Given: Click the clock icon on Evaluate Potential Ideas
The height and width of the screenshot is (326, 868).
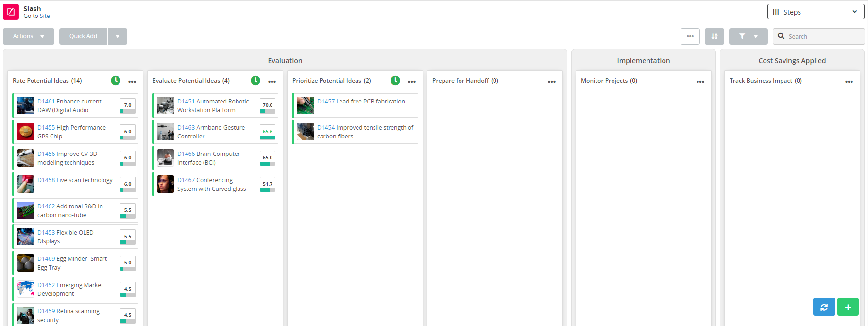Looking at the screenshot, I should click(x=255, y=81).
